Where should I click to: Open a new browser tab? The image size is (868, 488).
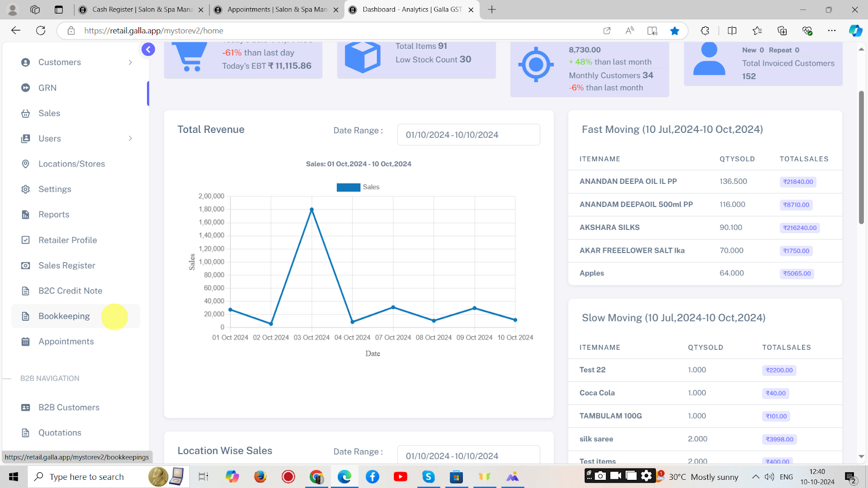pyautogui.click(x=492, y=9)
